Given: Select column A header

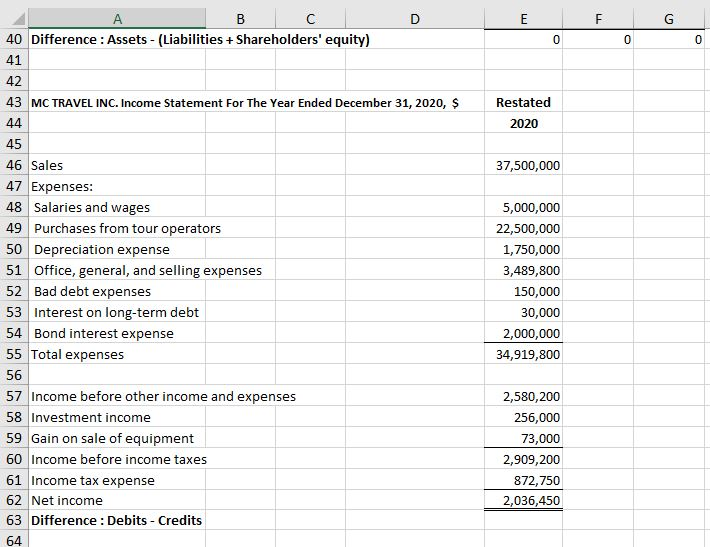Looking at the screenshot, I should [117, 19].
